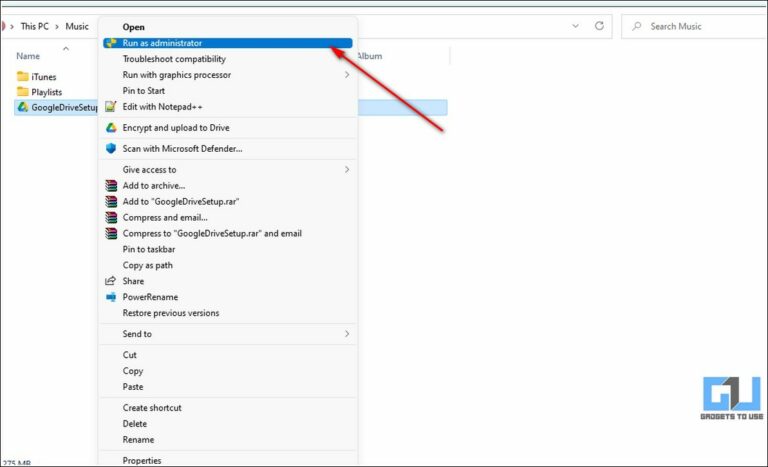Choose Troubleshoot compatibility

point(228,59)
